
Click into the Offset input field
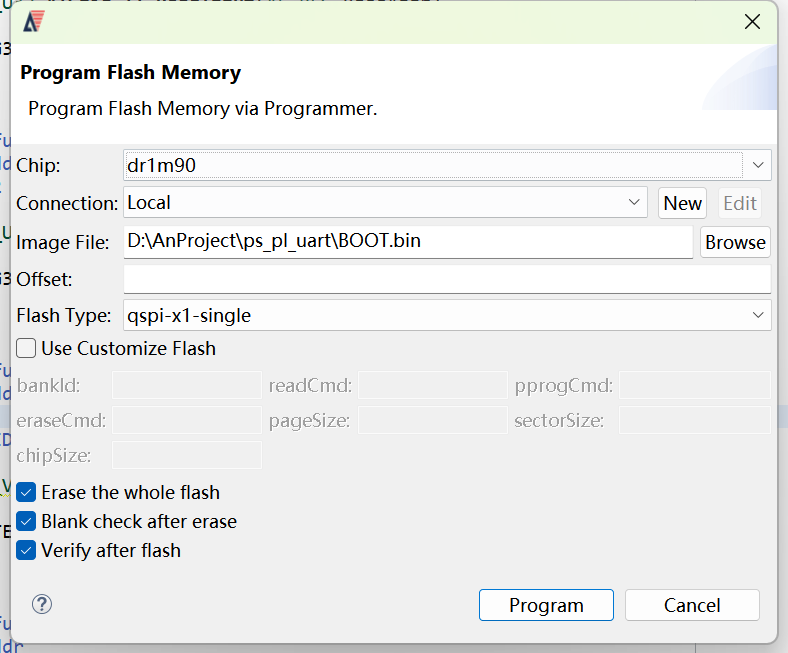(x=447, y=279)
